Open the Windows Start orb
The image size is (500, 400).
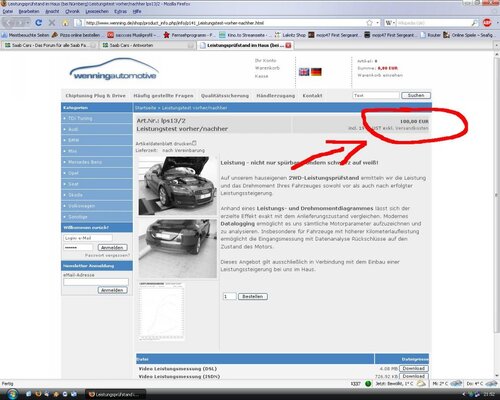click(x=12, y=394)
